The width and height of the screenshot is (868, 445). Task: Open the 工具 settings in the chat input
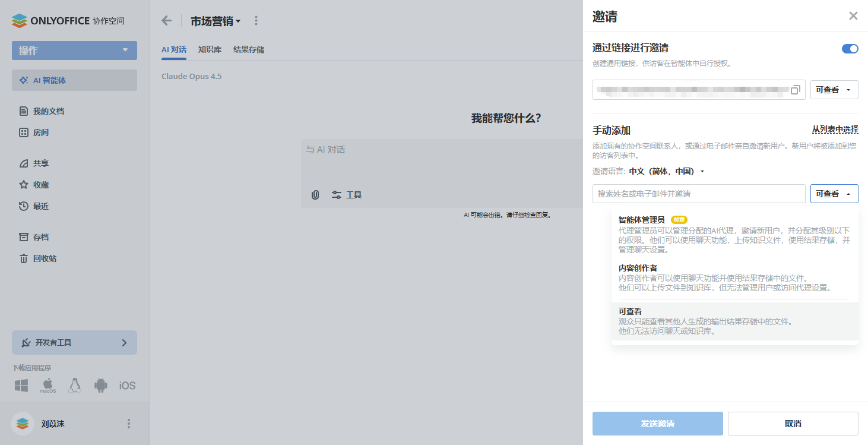point(346,194)
